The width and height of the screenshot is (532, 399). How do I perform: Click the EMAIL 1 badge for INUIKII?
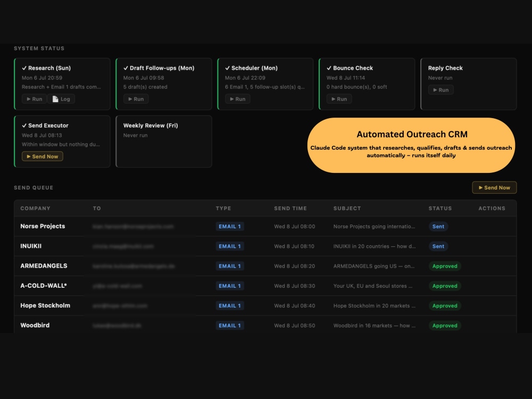[230, 246]
